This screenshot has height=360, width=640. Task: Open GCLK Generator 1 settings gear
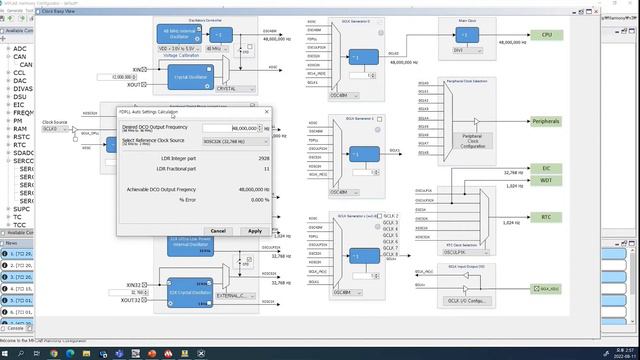coord(378,130)
